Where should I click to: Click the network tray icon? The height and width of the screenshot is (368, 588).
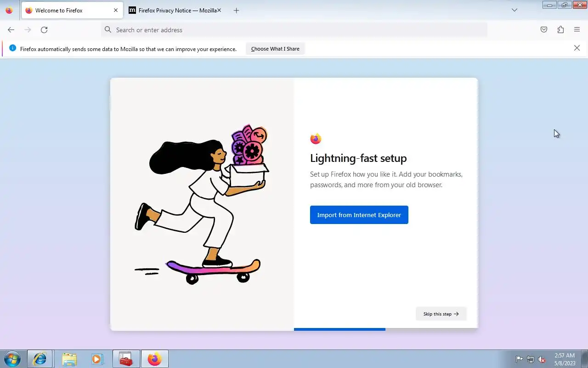coord(531,359)
